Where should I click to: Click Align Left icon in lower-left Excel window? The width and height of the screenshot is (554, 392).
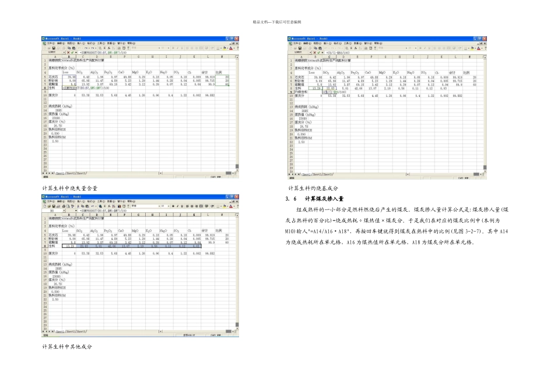click(x=187, y=206)
